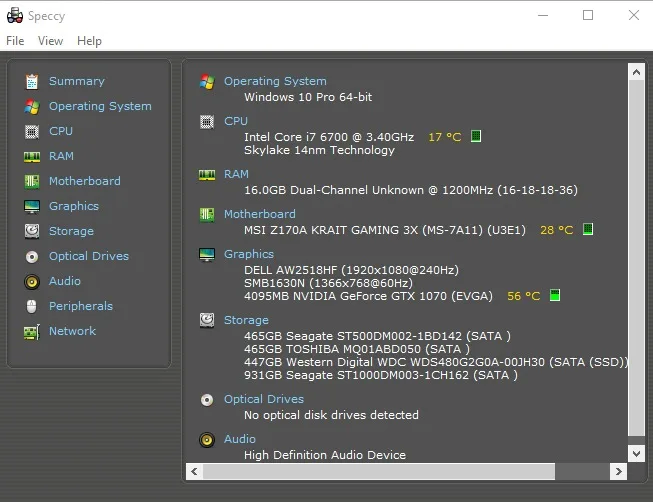Click the horizontal scrollbar left arrow
The width and height of the screenshot is (653, 502).
[194, 472]
